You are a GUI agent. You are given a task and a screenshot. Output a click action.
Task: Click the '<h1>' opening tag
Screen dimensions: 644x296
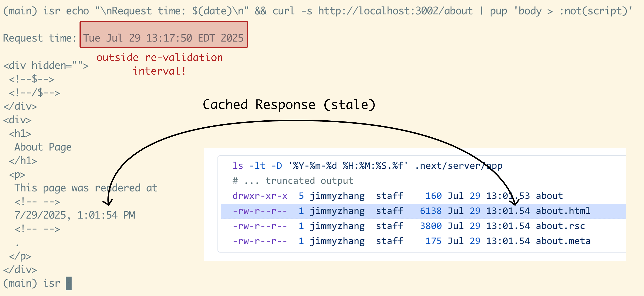coord(20,134)
